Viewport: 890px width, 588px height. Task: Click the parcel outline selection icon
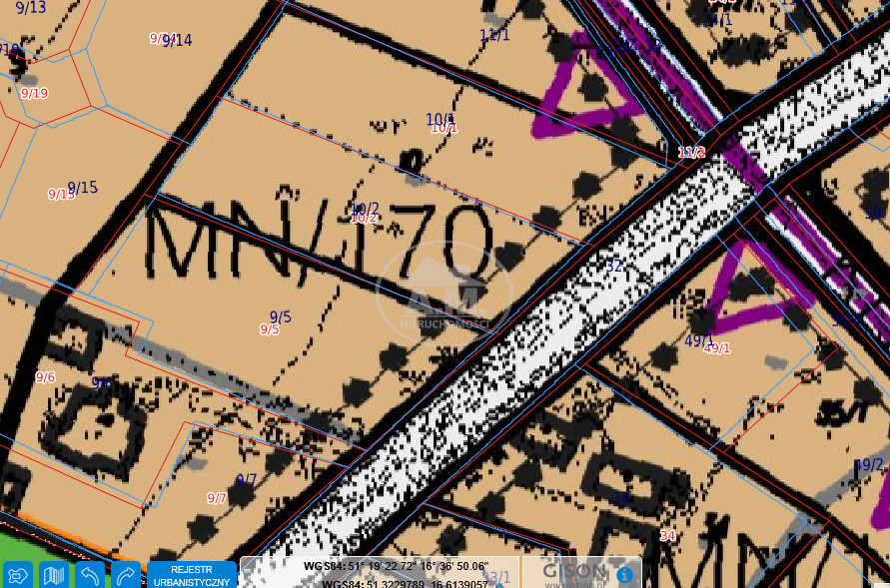(x=18, y=575)
